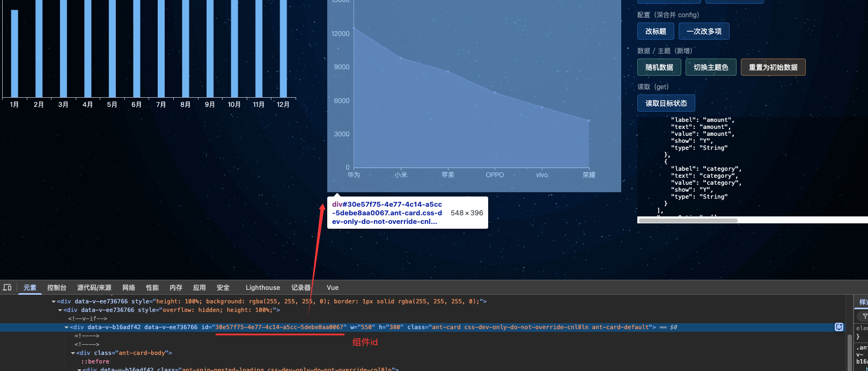Image resolution: width=868 pixels, height=371 pixels.
Task: Click the 9月 axis label
Action: [x=210, y=105]
